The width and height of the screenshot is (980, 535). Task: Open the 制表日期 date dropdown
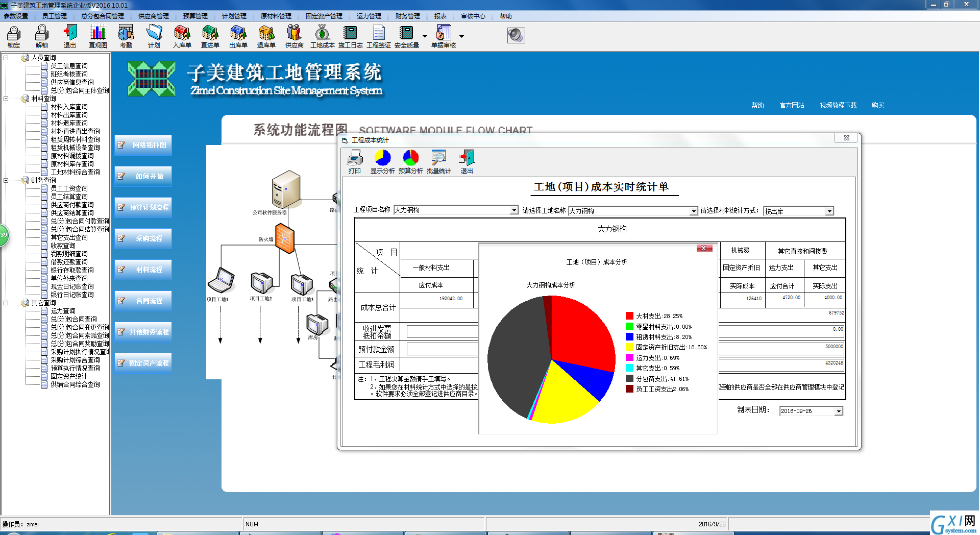pos(838,411)
